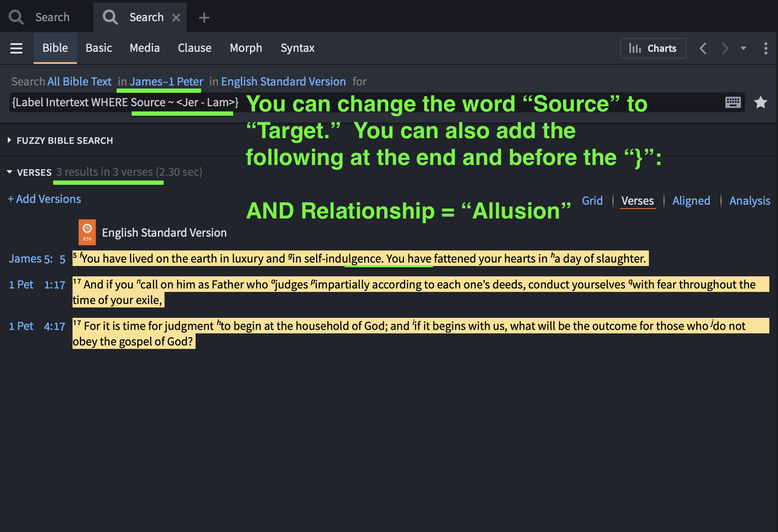Open a new tab with the plus icon
Image resolution: width=778 pixels, height=532 pixels.
click(204, 18)
